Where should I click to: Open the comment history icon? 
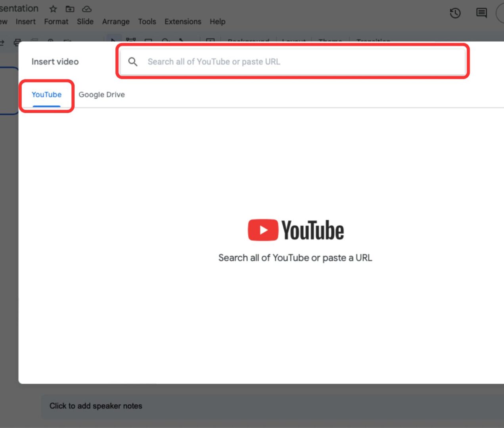[481, 13]
